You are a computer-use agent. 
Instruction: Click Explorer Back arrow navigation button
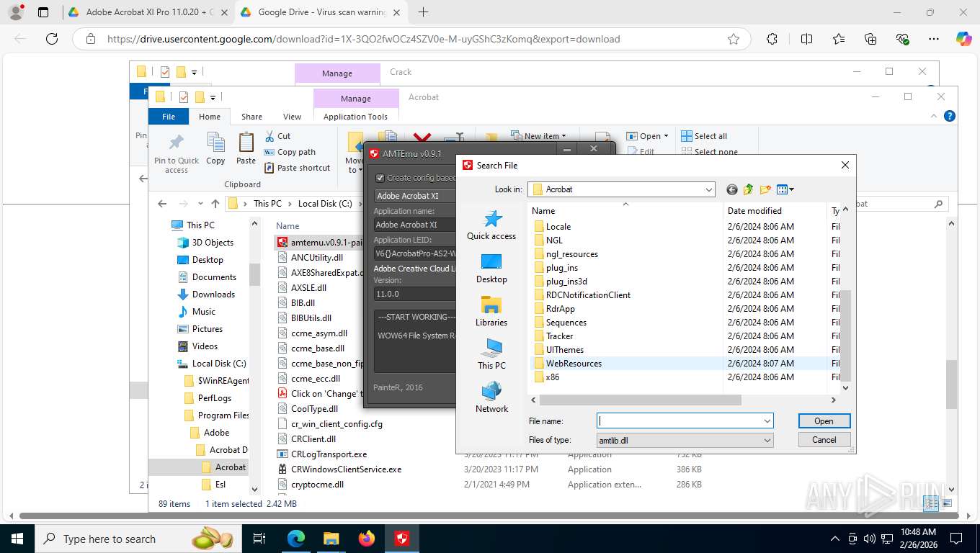coord(162,204)
